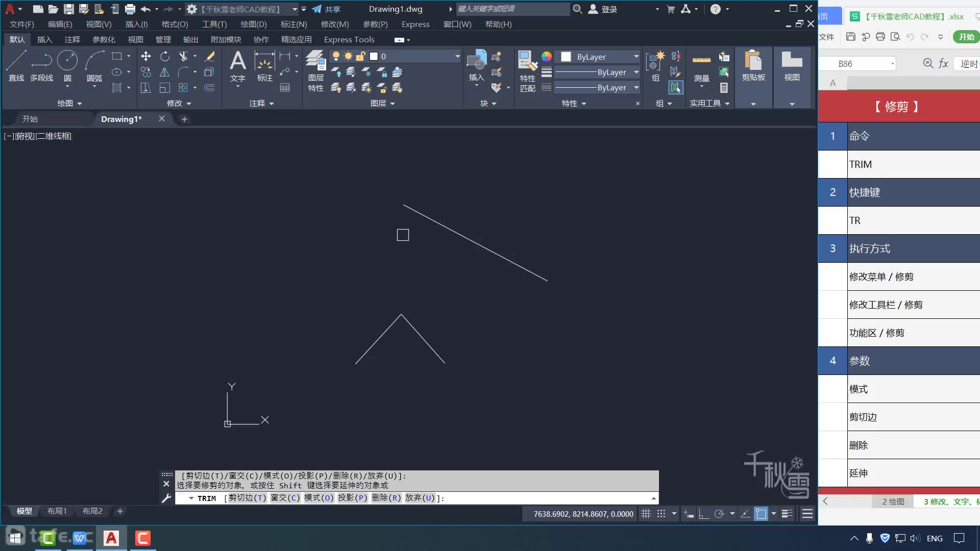Image resolution: width=980 pixels, height=551 pixels.
Task: Toggle group selection button
Action: pos(676,88)
